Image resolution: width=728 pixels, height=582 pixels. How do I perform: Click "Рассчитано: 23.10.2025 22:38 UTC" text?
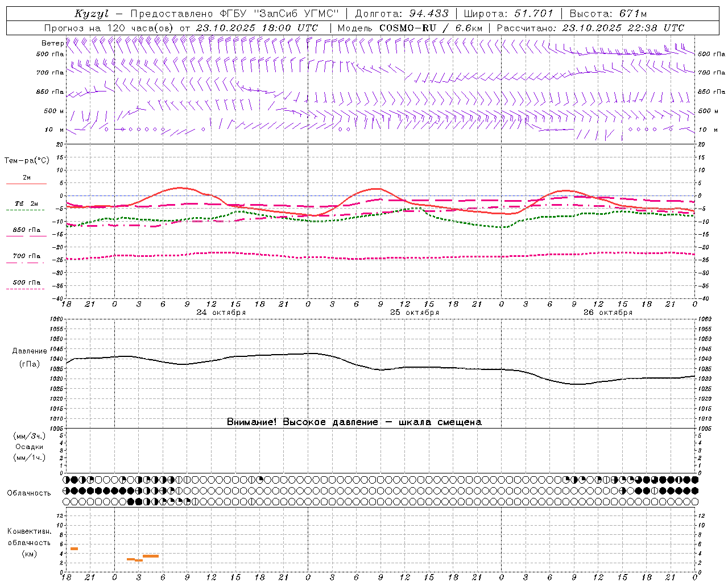(590, 28)
